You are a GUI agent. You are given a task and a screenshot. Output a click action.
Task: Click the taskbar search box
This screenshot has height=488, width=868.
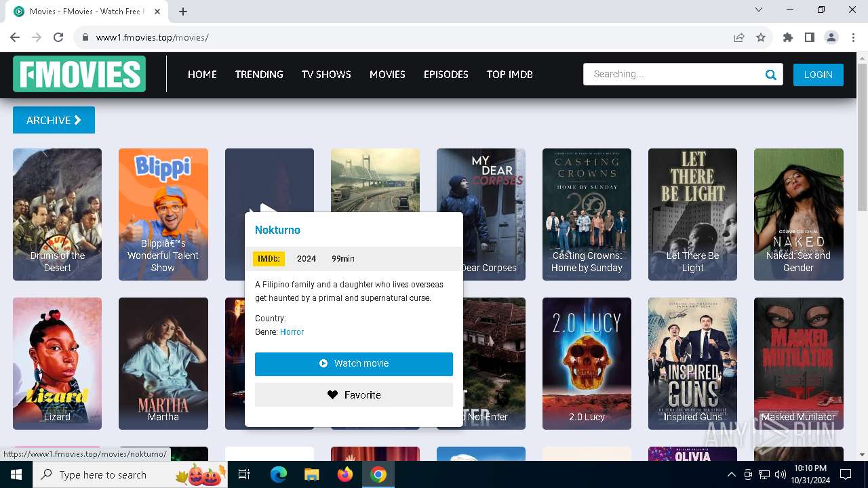pos(130,474)
